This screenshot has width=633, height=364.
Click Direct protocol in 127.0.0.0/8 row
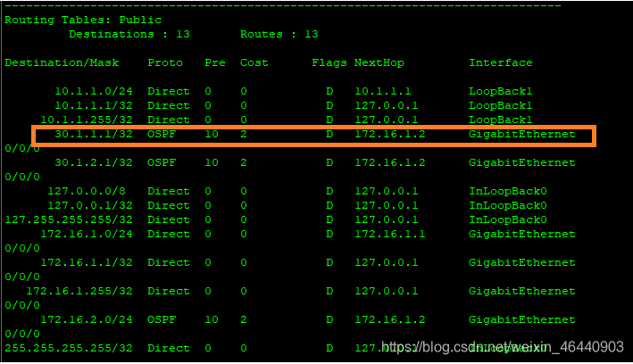click(169, 191)
